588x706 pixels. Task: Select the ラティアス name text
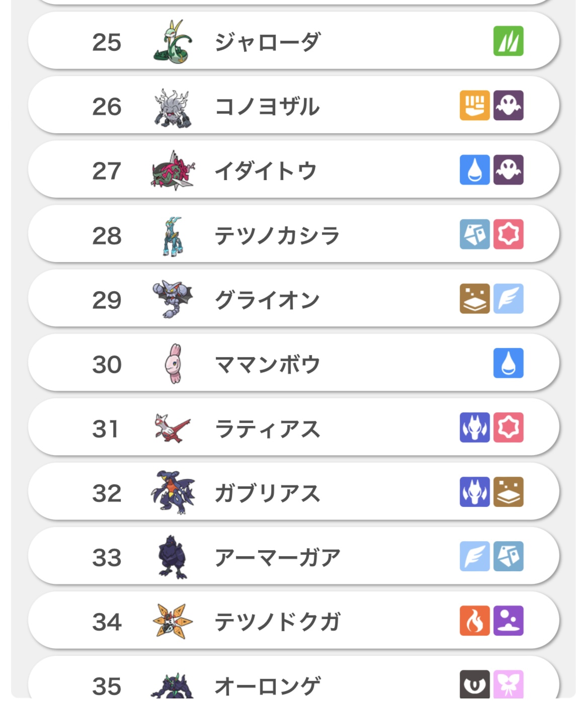pyautogui.click(x=267, y=429)
